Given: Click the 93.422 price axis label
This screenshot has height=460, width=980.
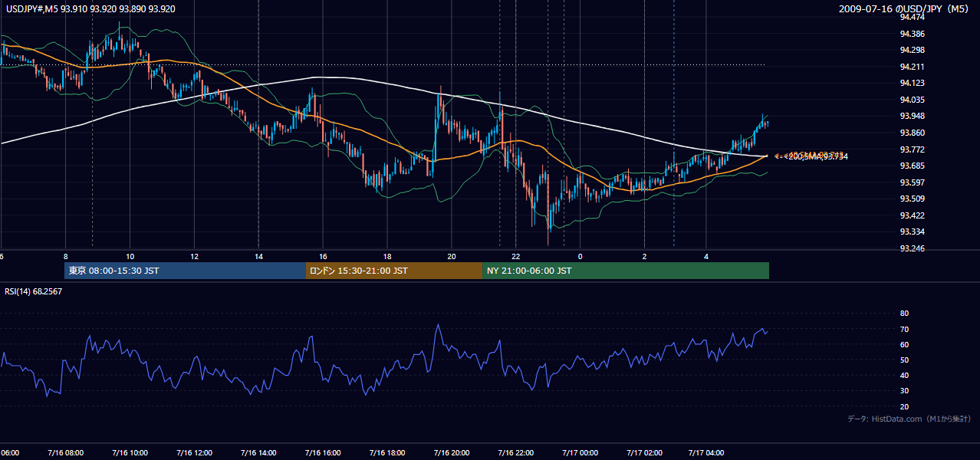Looking at the screenshot, I should pos(912,215).
